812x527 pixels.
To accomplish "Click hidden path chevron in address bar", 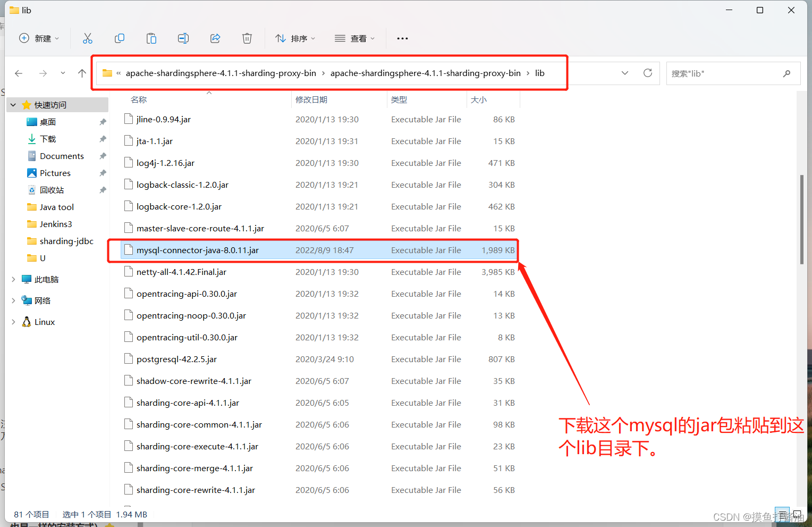I will [x=119, y=73].
